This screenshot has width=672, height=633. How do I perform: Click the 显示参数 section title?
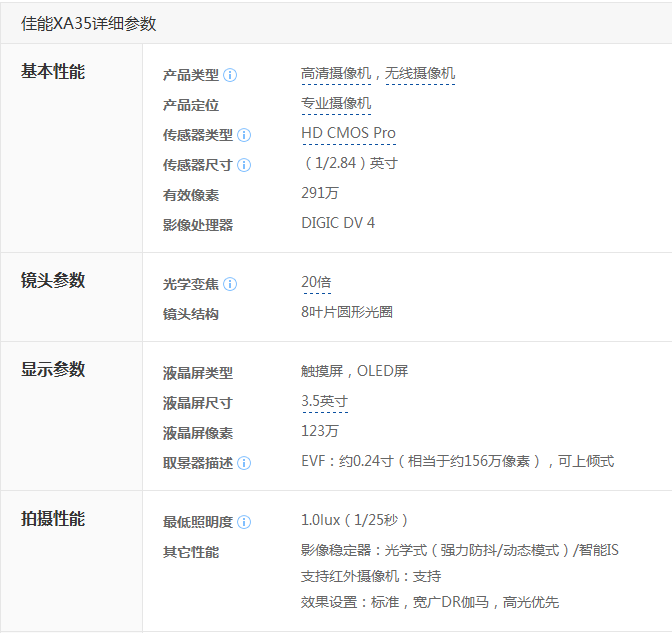(53, 369)
